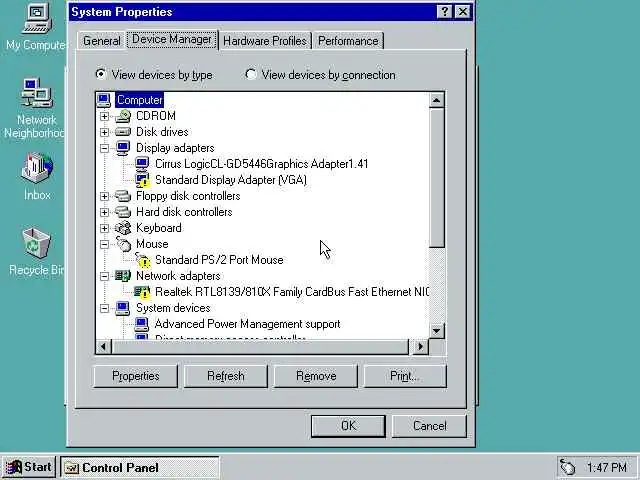
Task: Expand the Disk drives tree node
Action: pyautogui.click(x=104, y=132)
